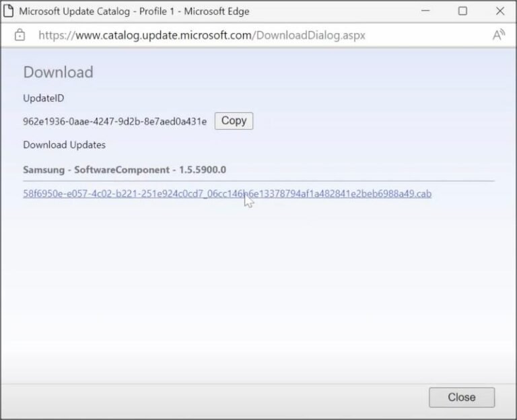
Task: Click the https prefix in the URL
Action: tap(53, 35)
